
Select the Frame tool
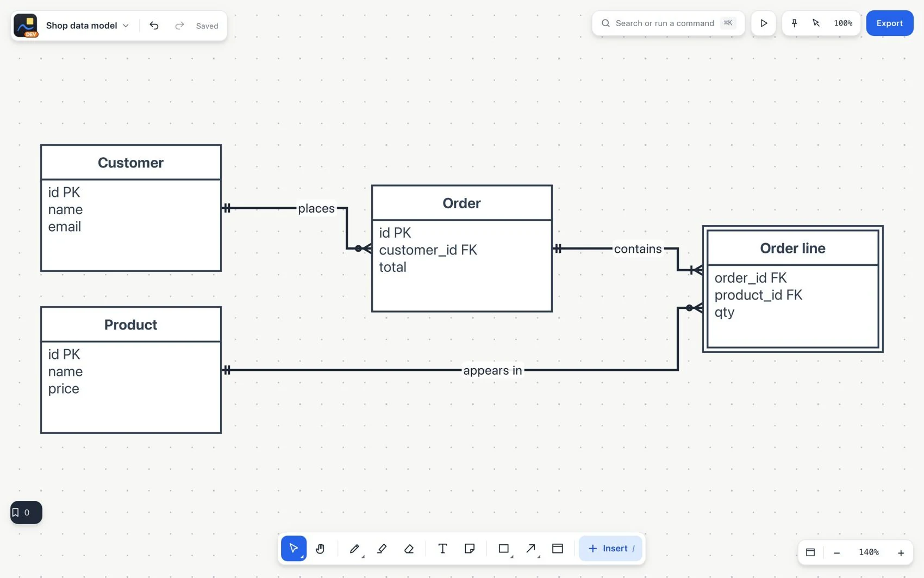558,548
